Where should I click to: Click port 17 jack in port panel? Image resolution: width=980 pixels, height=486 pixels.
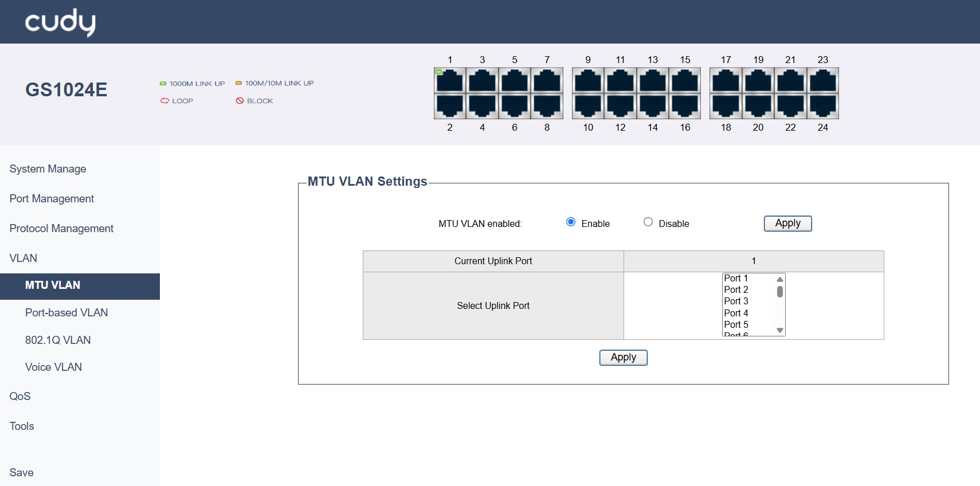(x=726, y=81)
